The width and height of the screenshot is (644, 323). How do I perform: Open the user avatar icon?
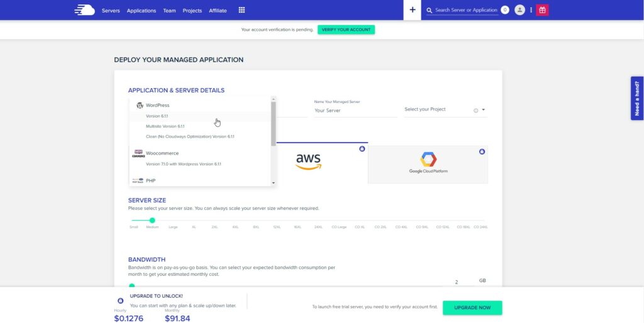point(519,10)
